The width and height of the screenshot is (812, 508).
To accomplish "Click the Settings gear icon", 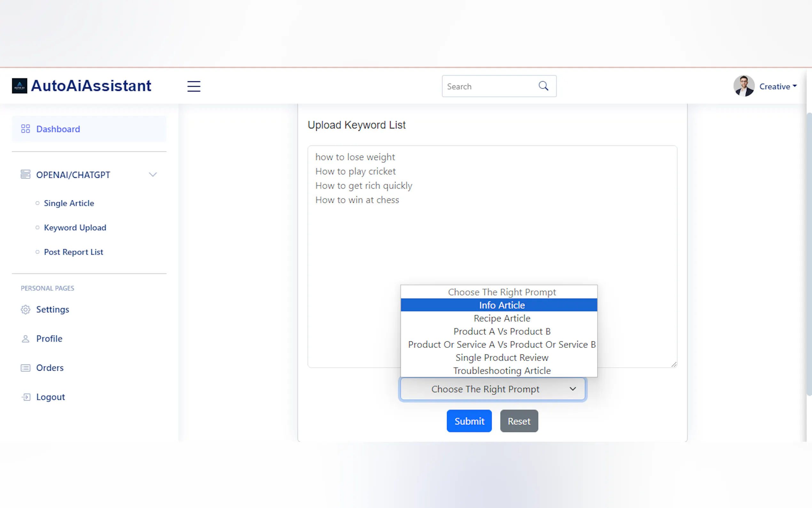I will click(x=26, y=309).
